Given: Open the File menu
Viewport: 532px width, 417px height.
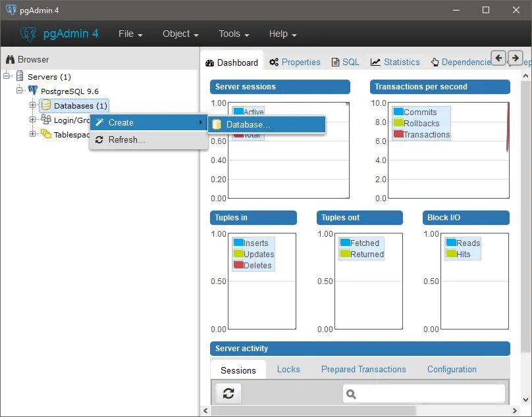Looking at the screenshot, I should 130,34.
